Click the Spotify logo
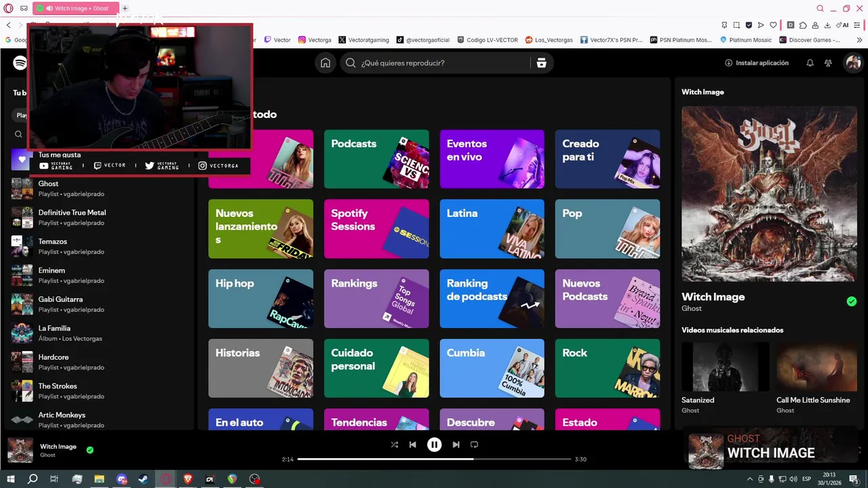 coord(20,63)
